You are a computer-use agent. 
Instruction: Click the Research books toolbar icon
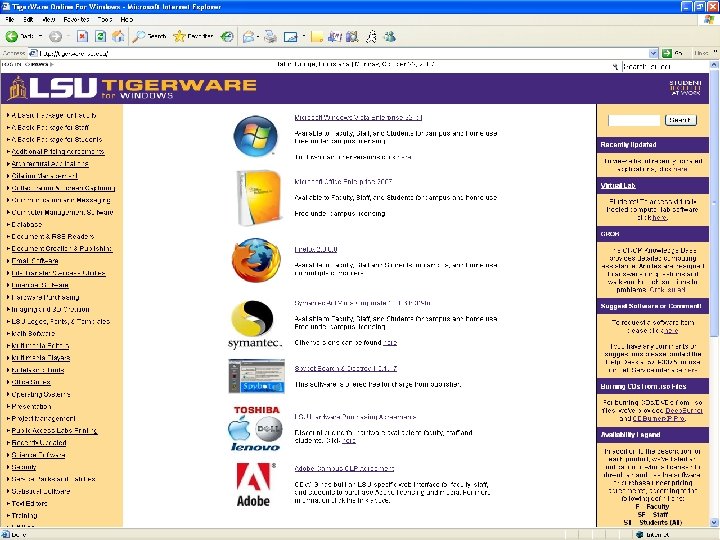point(352,36)
